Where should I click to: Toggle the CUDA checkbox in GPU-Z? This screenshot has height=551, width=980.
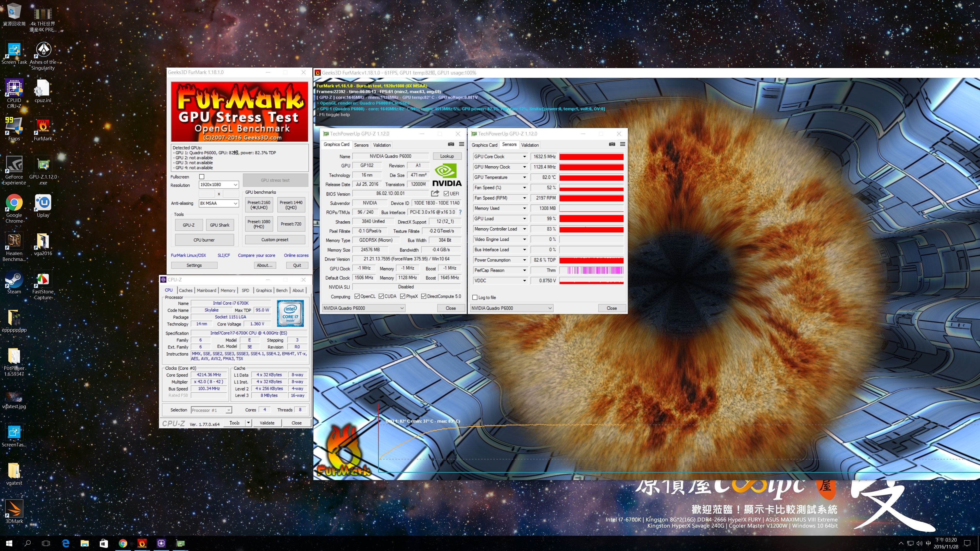coord(381,296)
